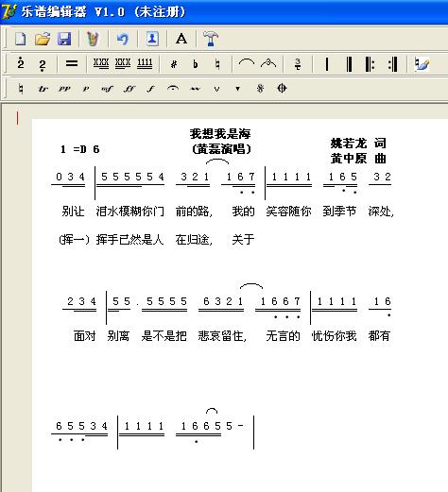Image resolution: width=448 pixels, height=492 pixels.
Task: Insert a sharp accidental
Action: click(174, 64)
